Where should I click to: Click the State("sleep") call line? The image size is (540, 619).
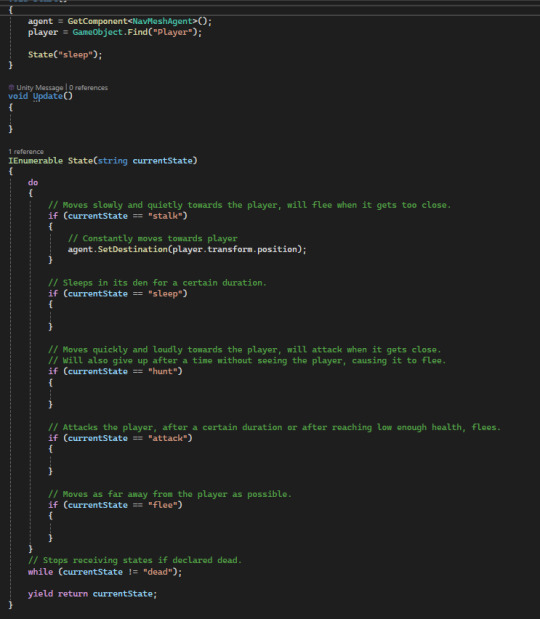[65, 54]
